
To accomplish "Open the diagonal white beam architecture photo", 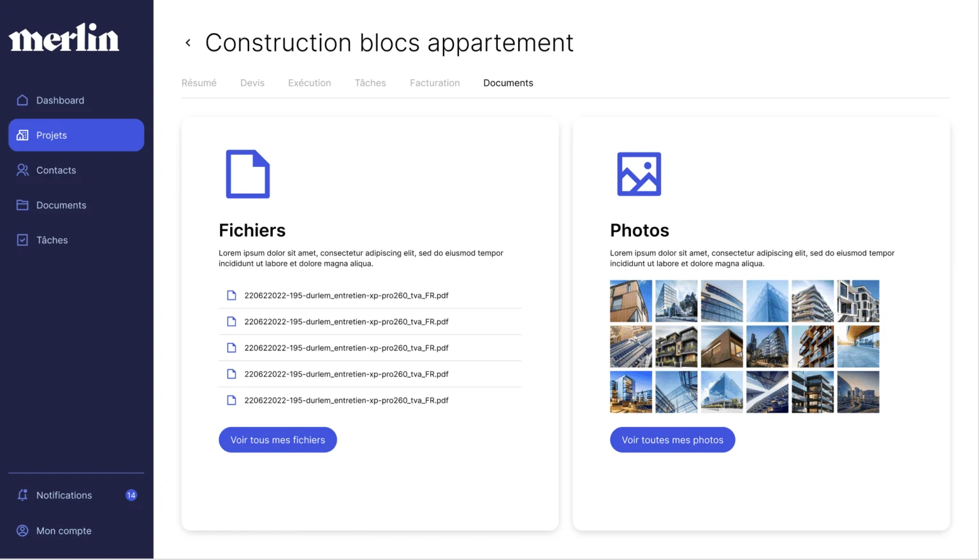I will point(767,392).
